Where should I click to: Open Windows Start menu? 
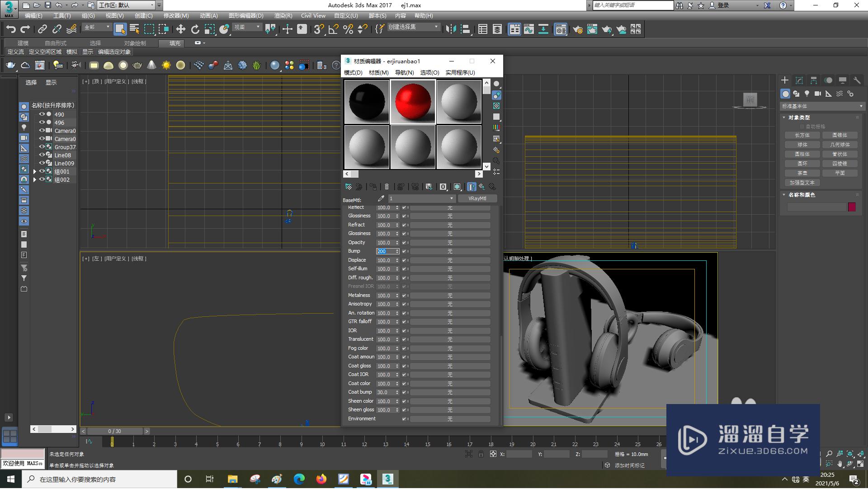pos(11,480)
